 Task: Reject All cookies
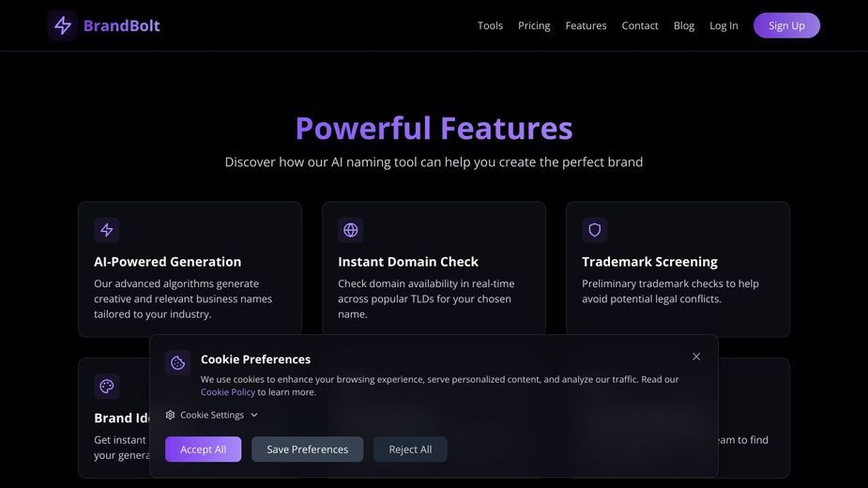coord(410,450)
